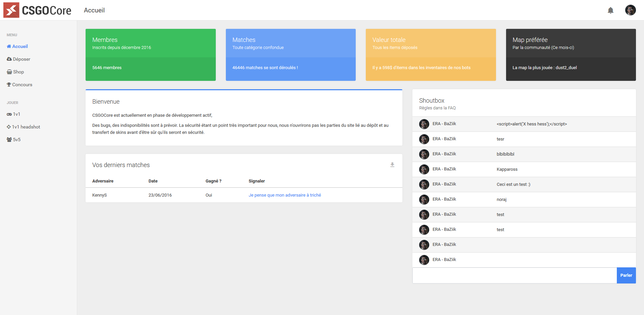The height and width of the screenshot is (315, 644).
Task: Click the script alert shoutbox message
Action: pyautogui.click(x=532, y=124)
